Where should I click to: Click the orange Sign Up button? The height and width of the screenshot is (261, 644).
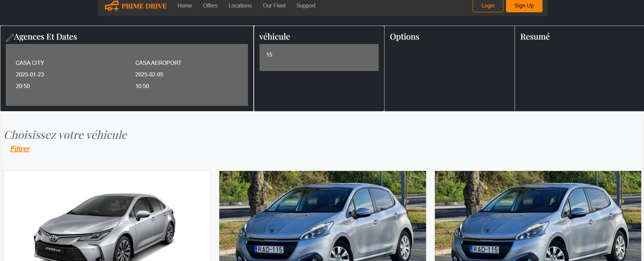point(524,6)
